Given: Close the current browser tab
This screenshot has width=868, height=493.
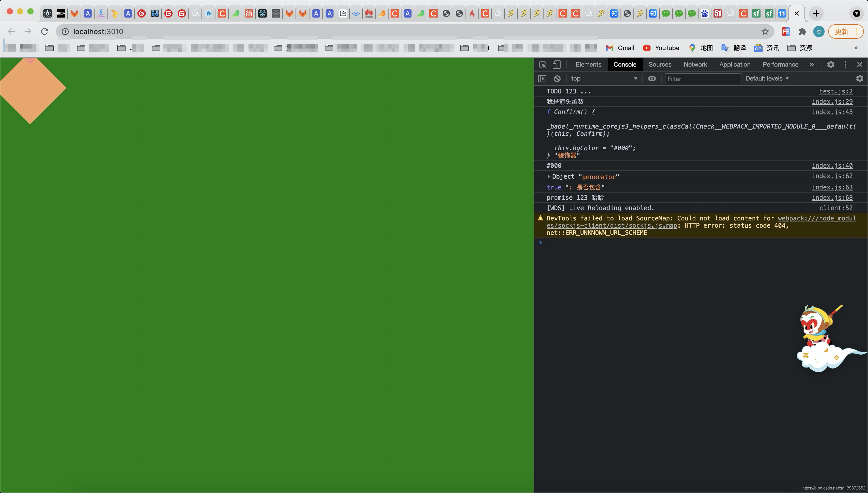Looking at the screenshot, I should point(796,13).
